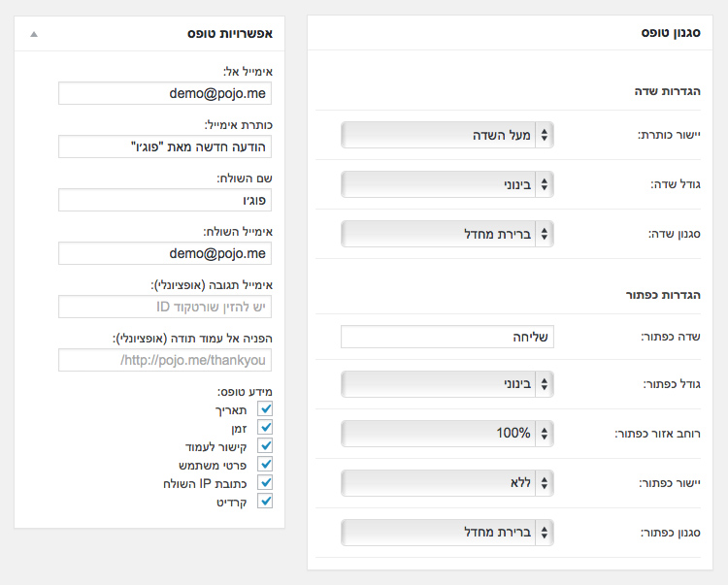The height and width of the screenshot is (585, 728).
Task: Disable the פרטי משתמש checkbox
Action: point(265,465)
